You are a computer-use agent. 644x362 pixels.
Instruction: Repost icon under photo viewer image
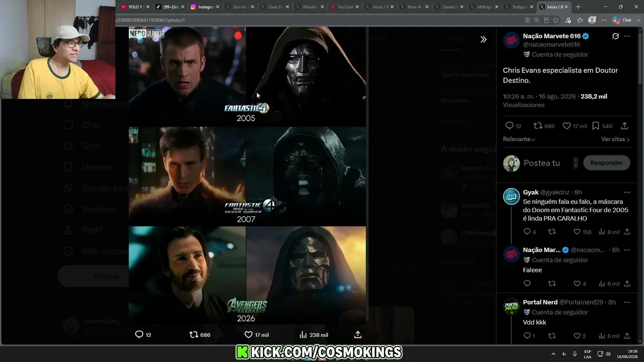point(193,334)
